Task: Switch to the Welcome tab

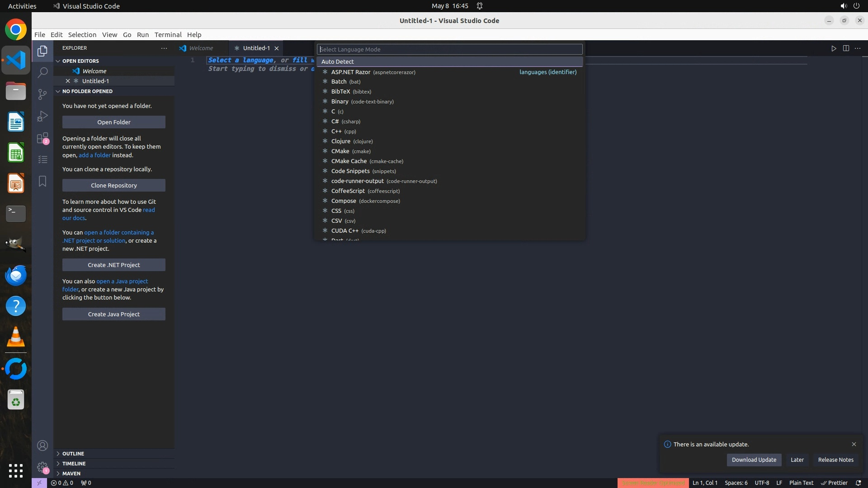Action: click(201, 48)
